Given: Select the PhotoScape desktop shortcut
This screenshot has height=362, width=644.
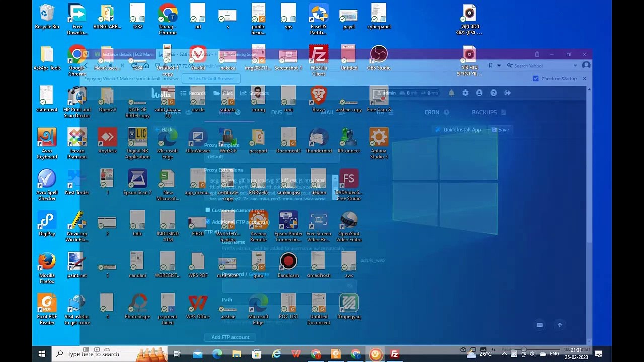Looking at the screenshot, I should [x=137, y=307].
